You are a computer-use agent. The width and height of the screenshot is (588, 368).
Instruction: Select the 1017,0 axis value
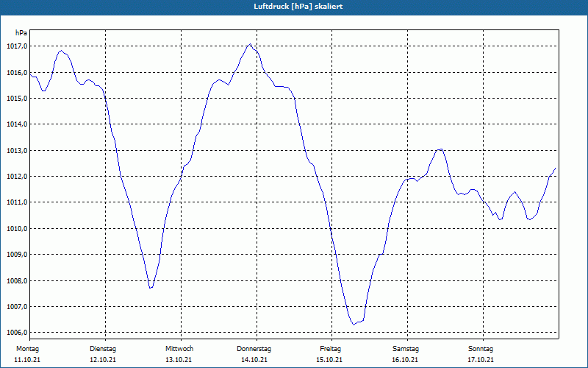point(17,46)
